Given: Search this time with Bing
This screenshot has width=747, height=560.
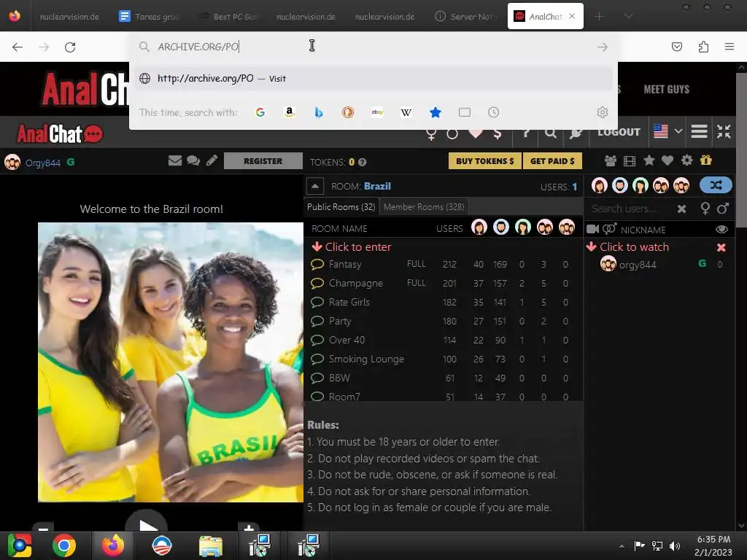Looking at the screenshot, I should click(x=319, y=112).
